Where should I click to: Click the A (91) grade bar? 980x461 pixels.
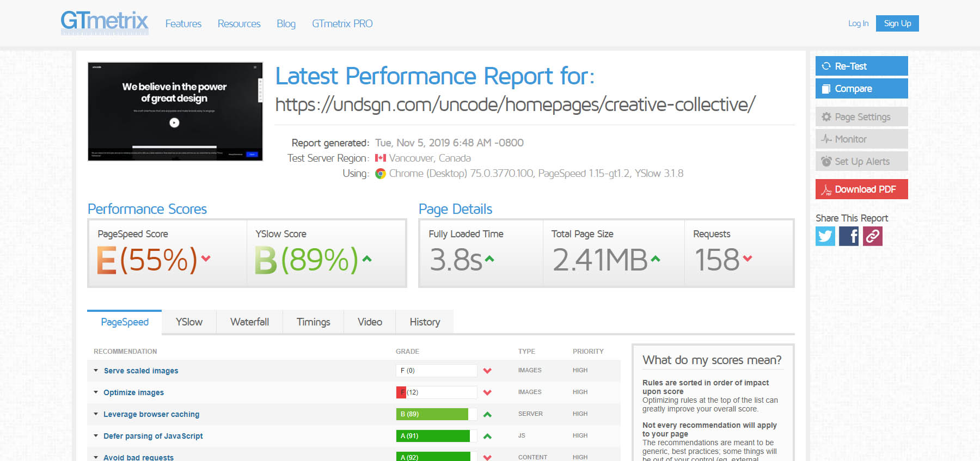pyautogui.click(x=437, y=436)
